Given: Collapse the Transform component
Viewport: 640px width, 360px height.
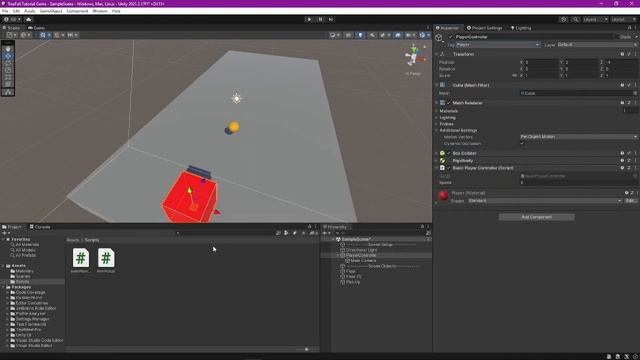Looking at the screenshot, I should [437, 54].
